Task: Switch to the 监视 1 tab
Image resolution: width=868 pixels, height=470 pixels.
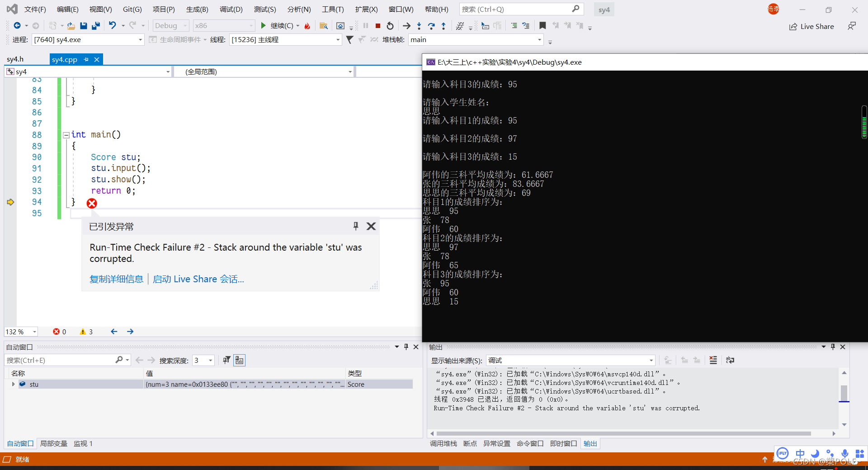Action: pos(83,443)
